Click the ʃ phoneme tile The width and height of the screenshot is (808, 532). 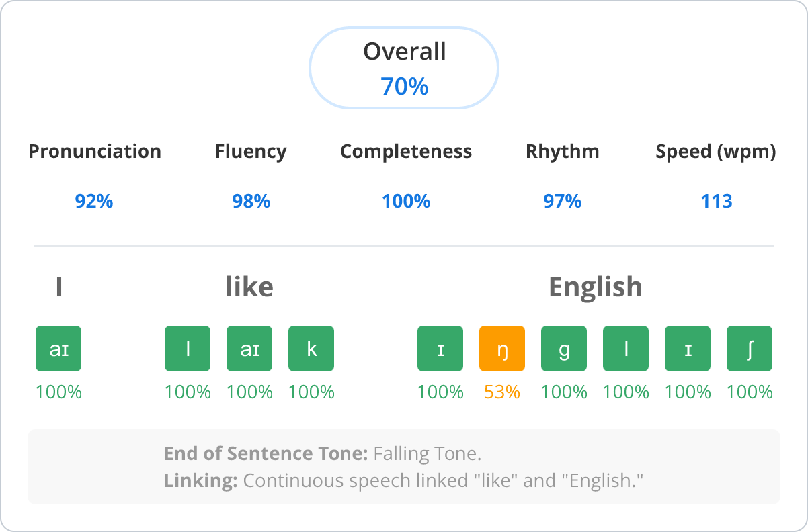tap(750, 349)
